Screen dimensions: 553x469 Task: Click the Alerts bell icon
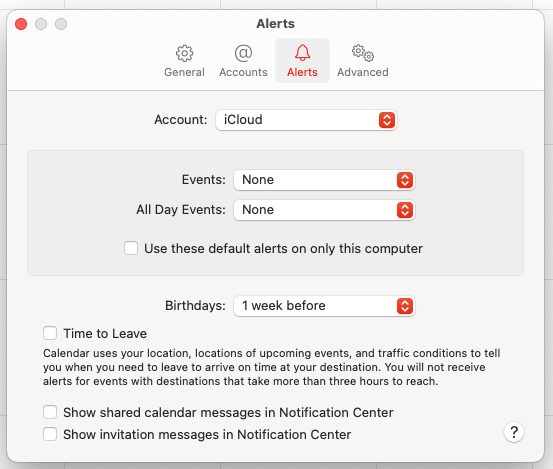[x=302, y=53]
